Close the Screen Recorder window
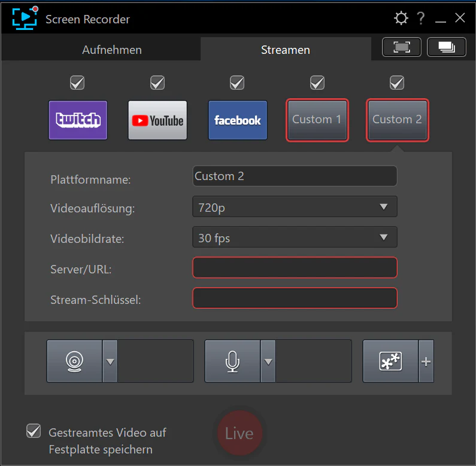The width and height of the screenshot is (476, 466). [x=460, y=18]
